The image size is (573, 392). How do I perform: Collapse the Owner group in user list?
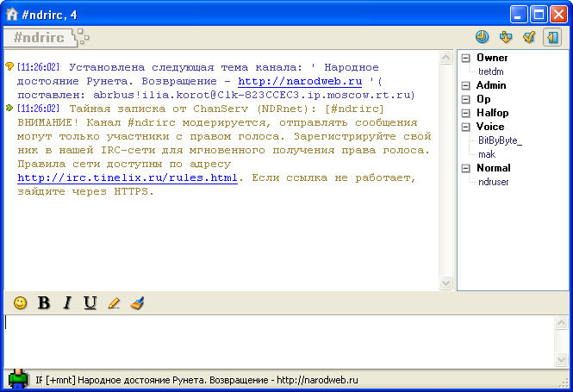coord(465,58)
